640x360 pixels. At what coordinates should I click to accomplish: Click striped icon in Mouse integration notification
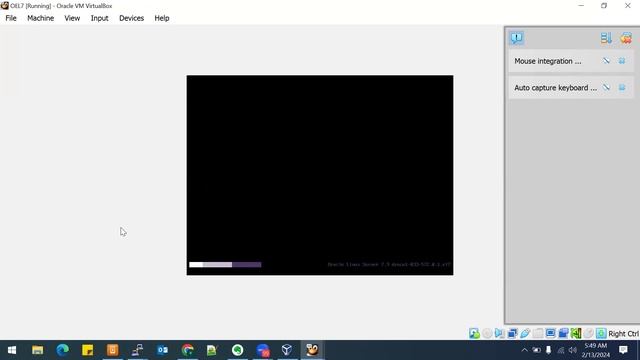point(607,61)
